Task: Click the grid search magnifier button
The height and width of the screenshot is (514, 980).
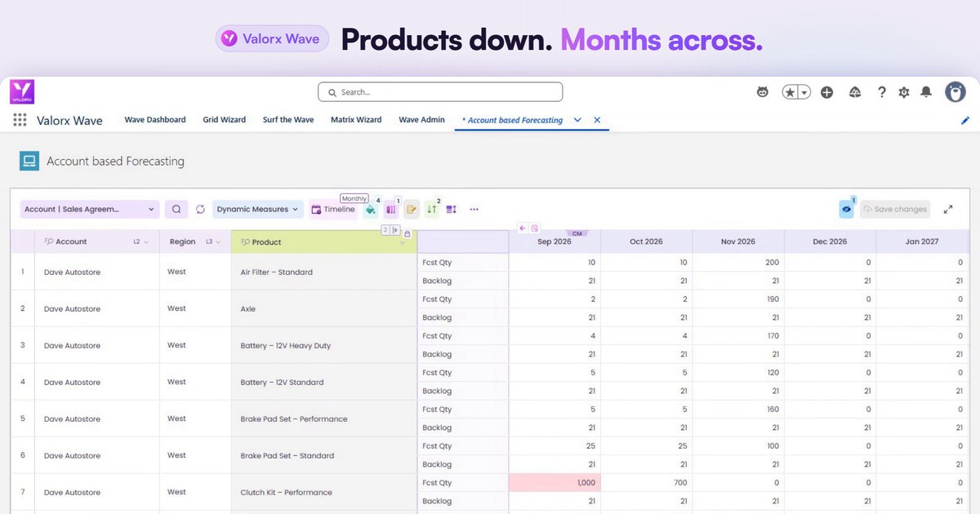Action: pyautogui.click(x=176, y=210)
